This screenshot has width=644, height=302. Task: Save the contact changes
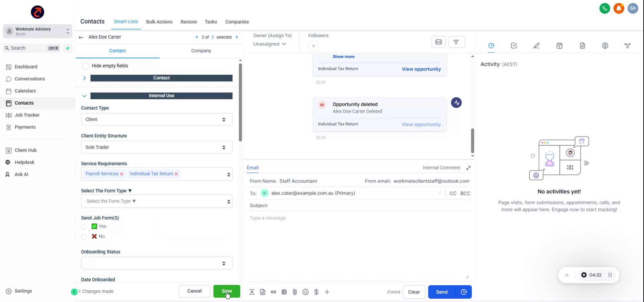click(x=227, y=291)
